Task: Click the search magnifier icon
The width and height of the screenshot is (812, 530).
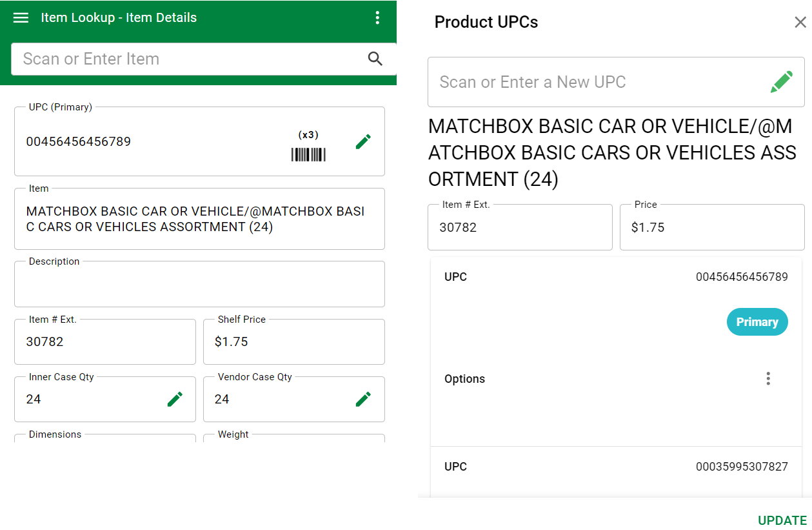Action: click(375, 59)
